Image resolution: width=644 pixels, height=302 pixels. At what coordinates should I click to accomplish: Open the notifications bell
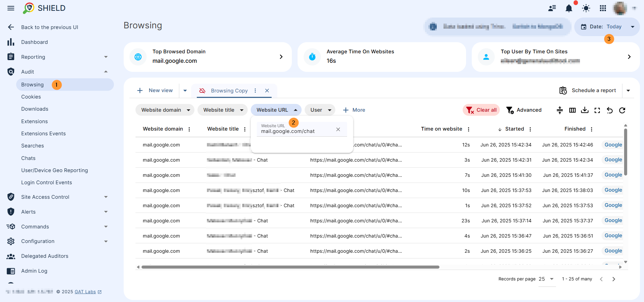[x=569, y=8]
